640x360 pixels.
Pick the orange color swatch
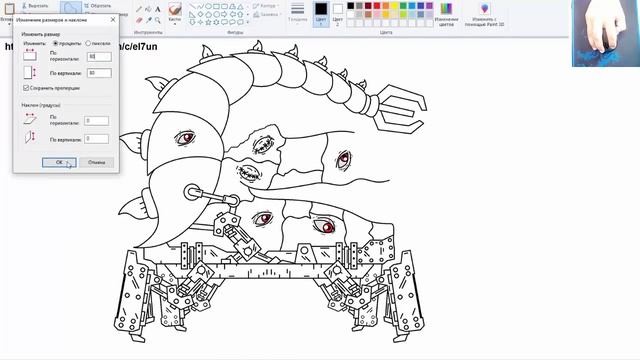386,6
